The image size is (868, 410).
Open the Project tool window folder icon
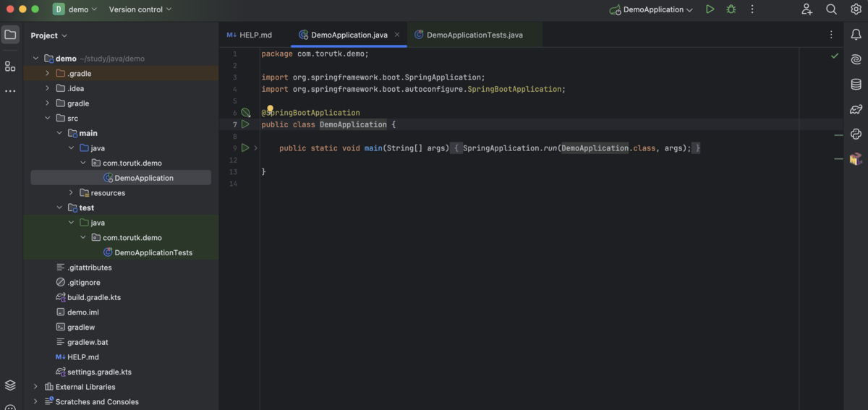coord(10,35)
